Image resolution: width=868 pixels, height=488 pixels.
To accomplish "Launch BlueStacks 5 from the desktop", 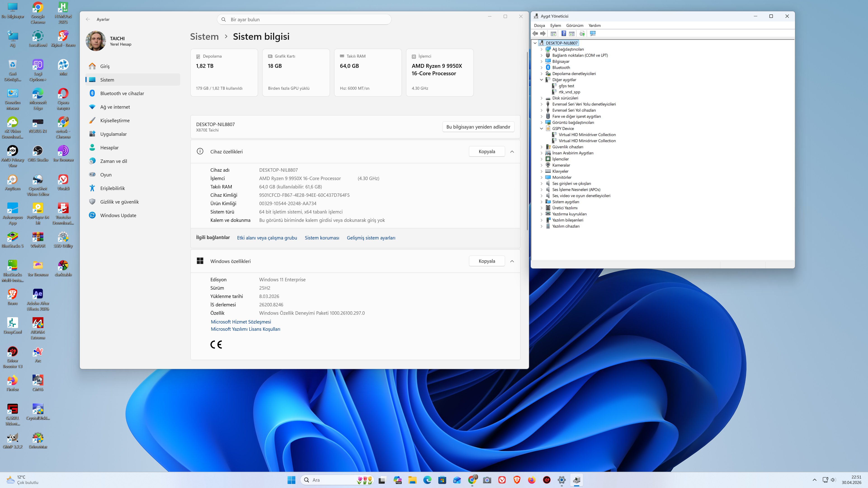I will (12, 240).
